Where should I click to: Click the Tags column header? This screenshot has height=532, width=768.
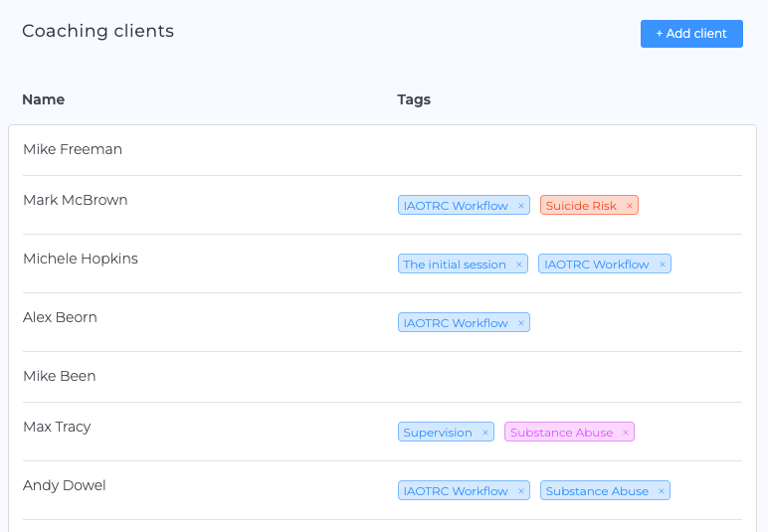click(x=414, y=99)
